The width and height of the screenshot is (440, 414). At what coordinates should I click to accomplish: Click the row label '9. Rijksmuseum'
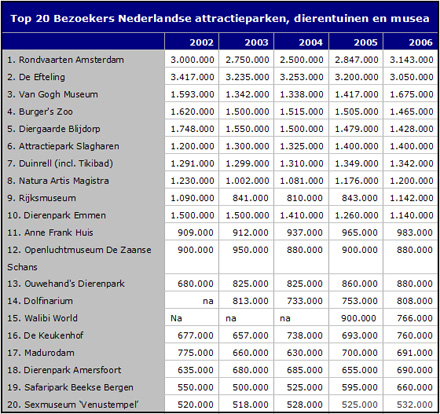coord(42,198)
